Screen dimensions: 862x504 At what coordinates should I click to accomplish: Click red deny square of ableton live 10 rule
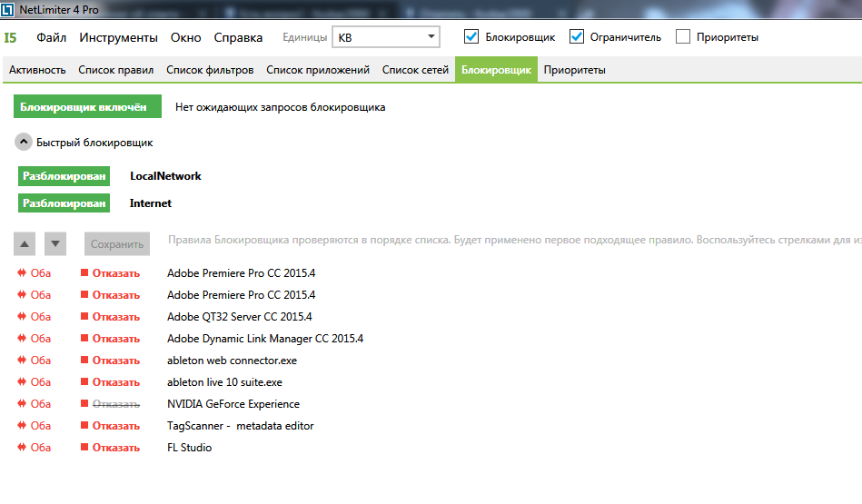coord(84,381)
